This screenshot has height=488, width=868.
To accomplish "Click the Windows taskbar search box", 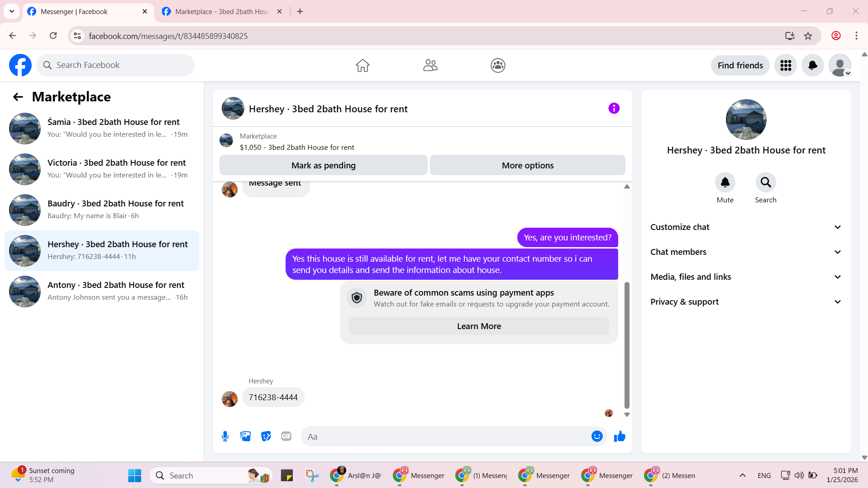I will [211, 476].
